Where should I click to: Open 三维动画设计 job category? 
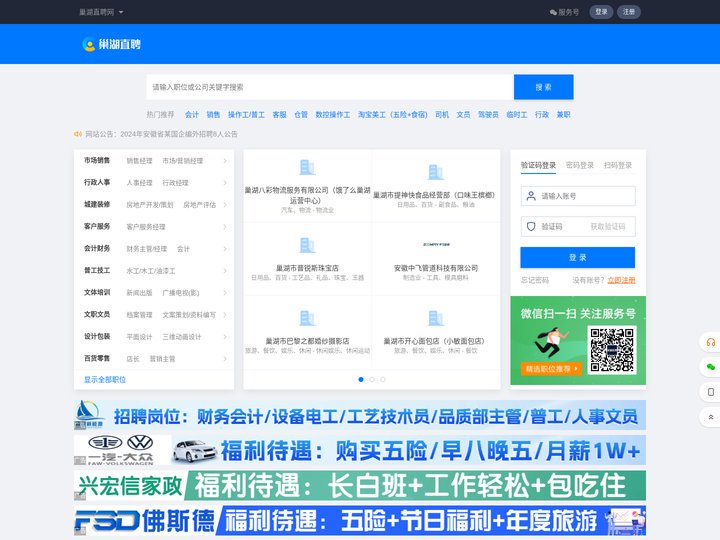click(182, 337)
